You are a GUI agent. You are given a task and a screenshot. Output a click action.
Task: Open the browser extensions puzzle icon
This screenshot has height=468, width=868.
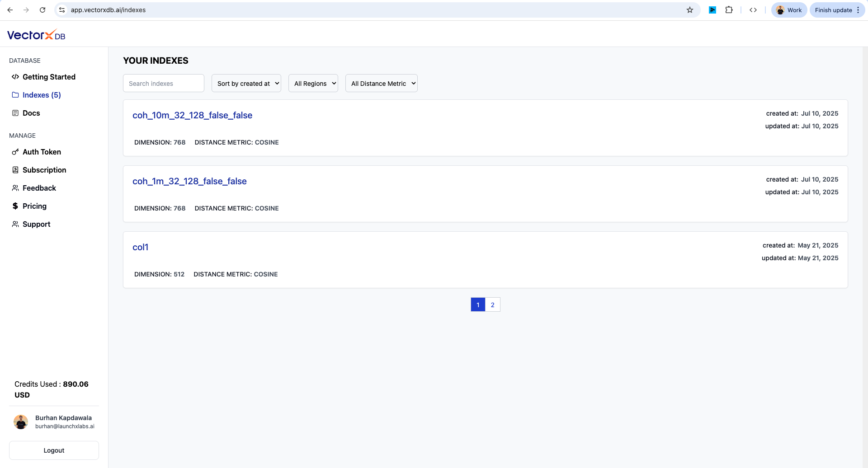coord(729,10)
